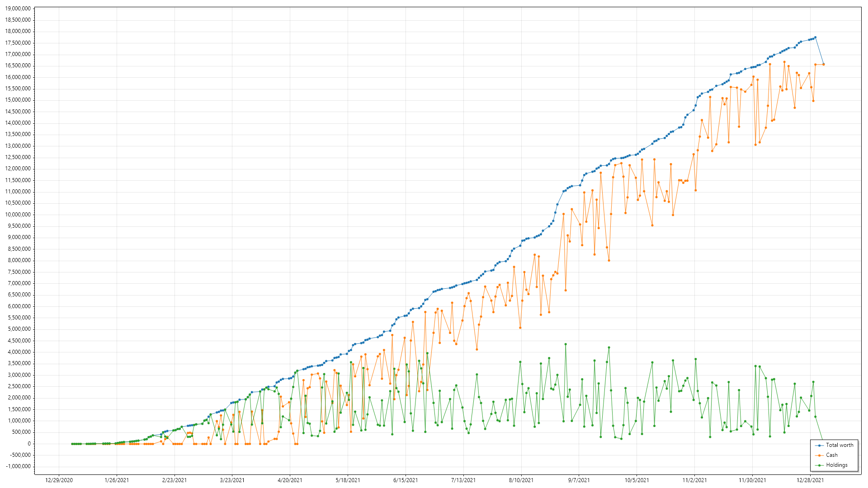The height and width of the screenshot is (488, 868).
Task: Click the orange Cash legend marker
Action: tap(819, 455)
